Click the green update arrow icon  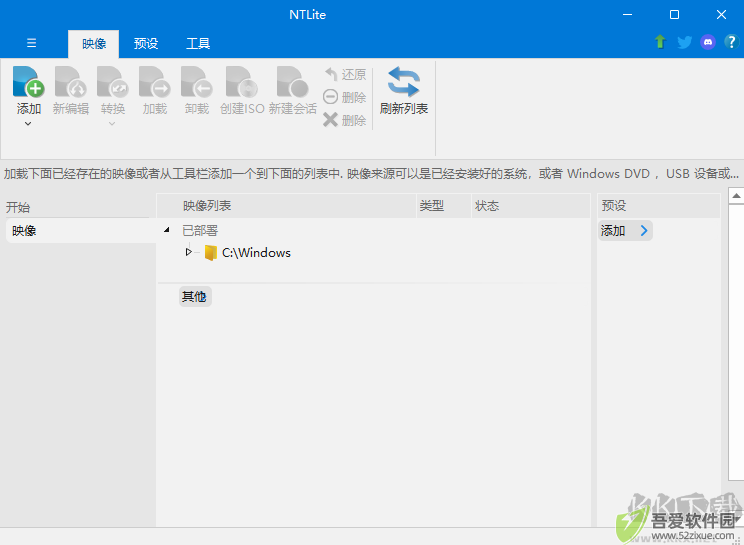pyautogui.click(x=660, y=42)
